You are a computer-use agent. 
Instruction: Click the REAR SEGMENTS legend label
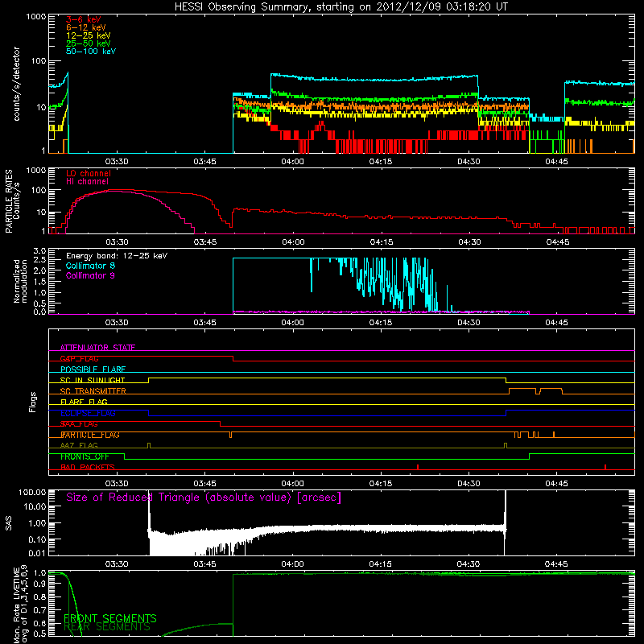pos(107,627)
